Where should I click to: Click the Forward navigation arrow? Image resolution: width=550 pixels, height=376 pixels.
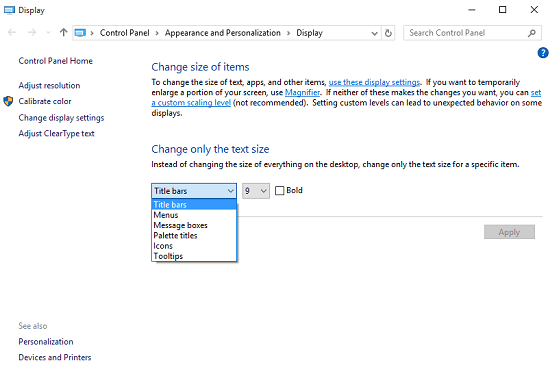click(32, 33)
